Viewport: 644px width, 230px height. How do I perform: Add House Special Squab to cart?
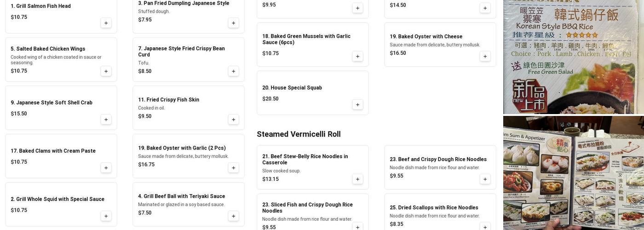point(357,104)
